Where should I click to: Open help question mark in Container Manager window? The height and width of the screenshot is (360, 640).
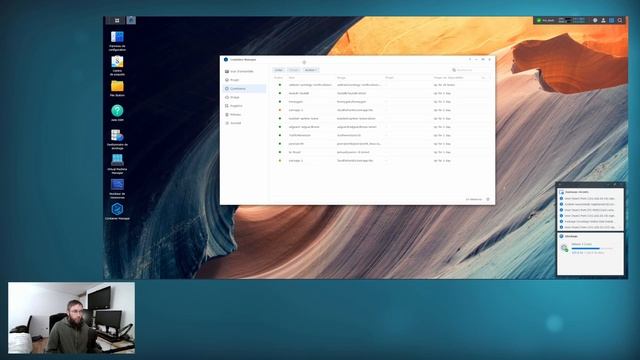(470, 59)
